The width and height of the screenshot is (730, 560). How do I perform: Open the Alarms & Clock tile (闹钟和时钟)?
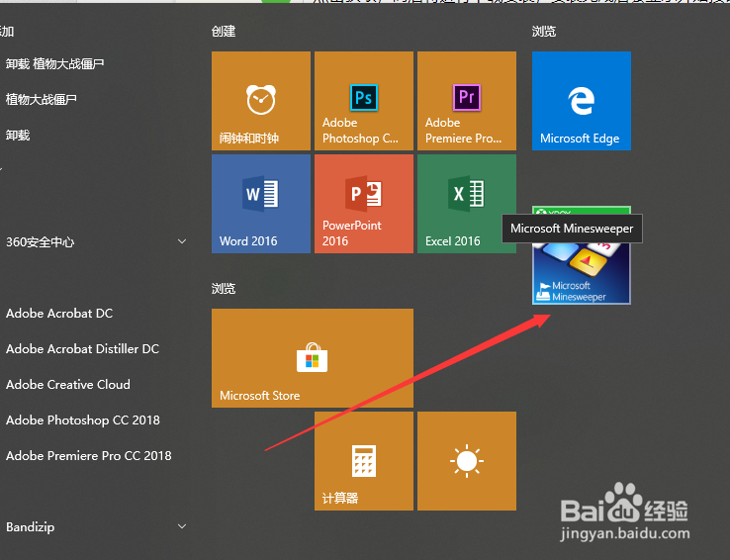(x=261, y=101)
